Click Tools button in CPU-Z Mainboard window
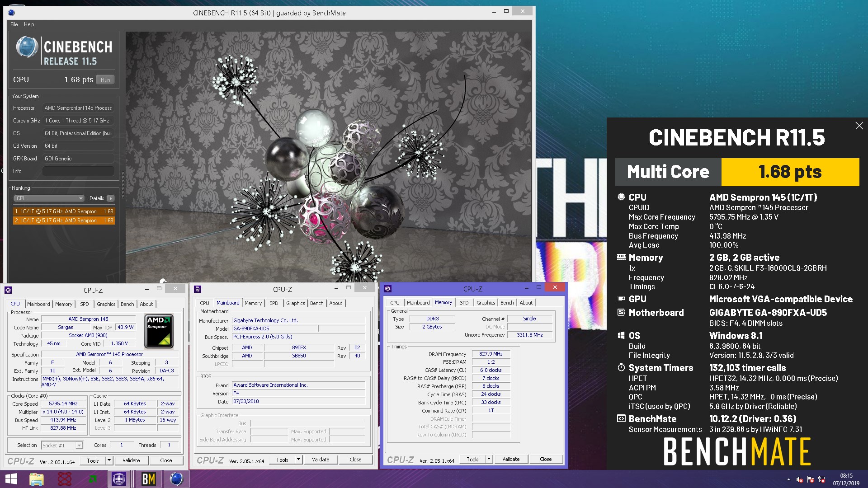The image size is (868, 488). click(282, 460)
